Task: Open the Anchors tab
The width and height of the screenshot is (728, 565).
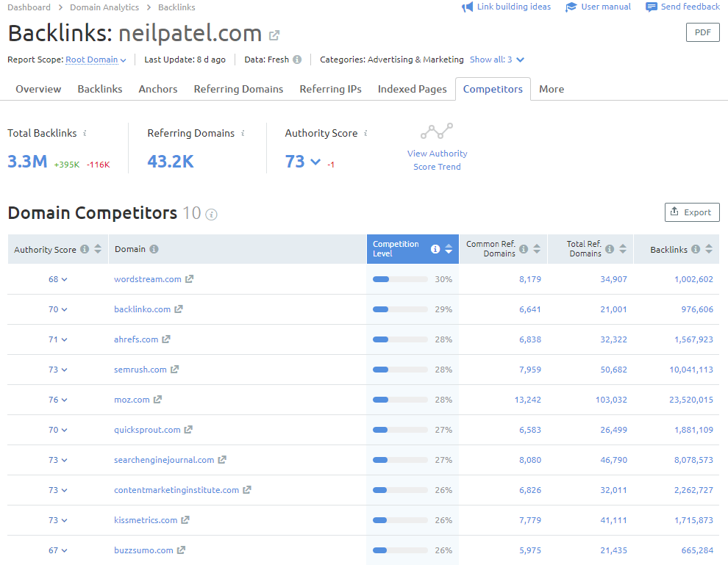Action: [158, 89]
